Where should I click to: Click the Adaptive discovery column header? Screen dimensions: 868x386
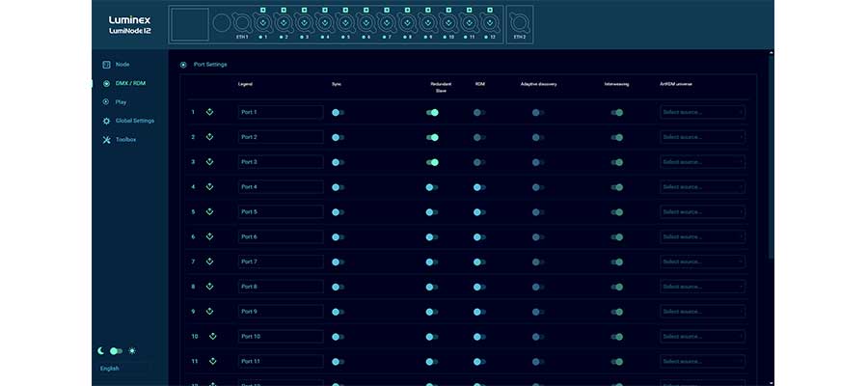[538, 84]
